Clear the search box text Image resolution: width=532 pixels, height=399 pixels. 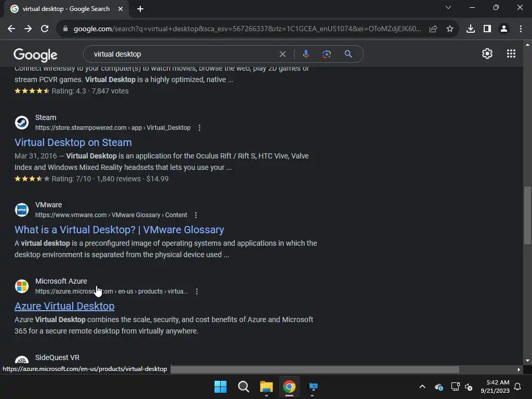point(282,54)
